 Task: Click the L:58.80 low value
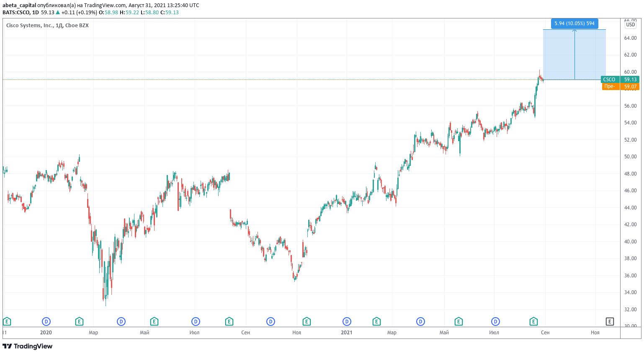tap(149, 12)
